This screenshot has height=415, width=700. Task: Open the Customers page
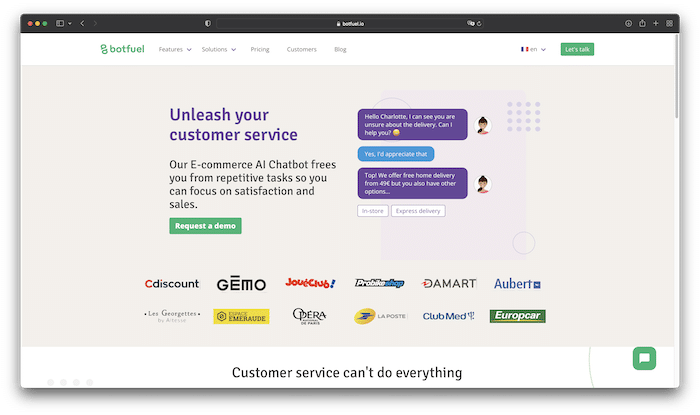pyautogui.click(x=301, y=50)
